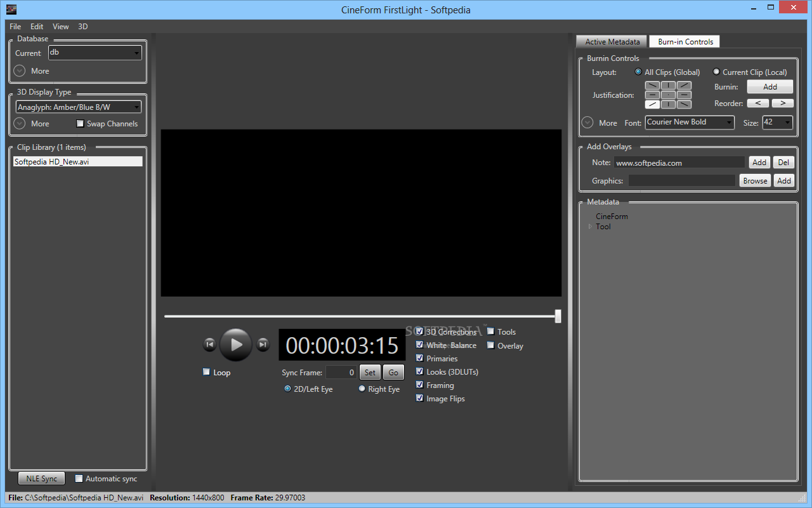
Task: Enable the Overlay checkbox
Action: coord(490,345)
